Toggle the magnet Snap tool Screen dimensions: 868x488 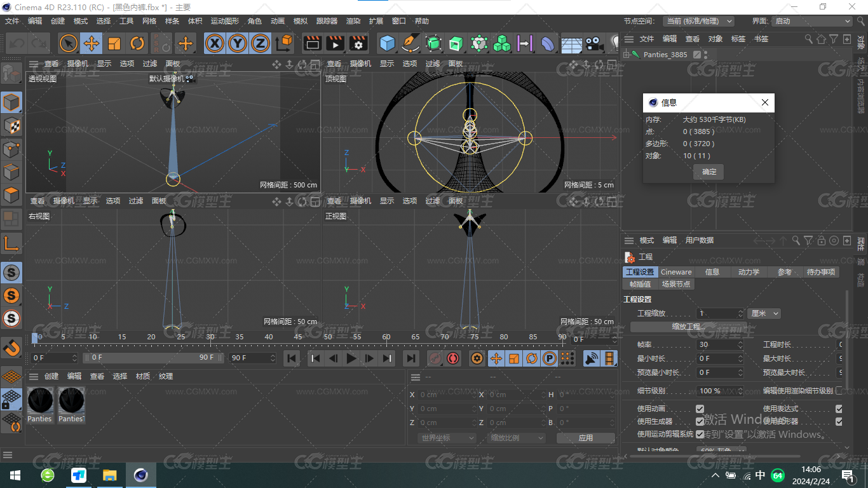[x=11, y=348]
